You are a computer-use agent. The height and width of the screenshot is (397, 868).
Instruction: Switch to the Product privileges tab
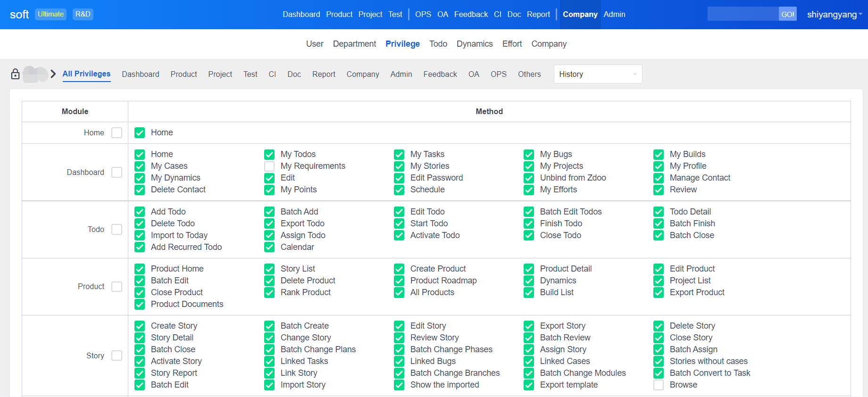point(184,74)
